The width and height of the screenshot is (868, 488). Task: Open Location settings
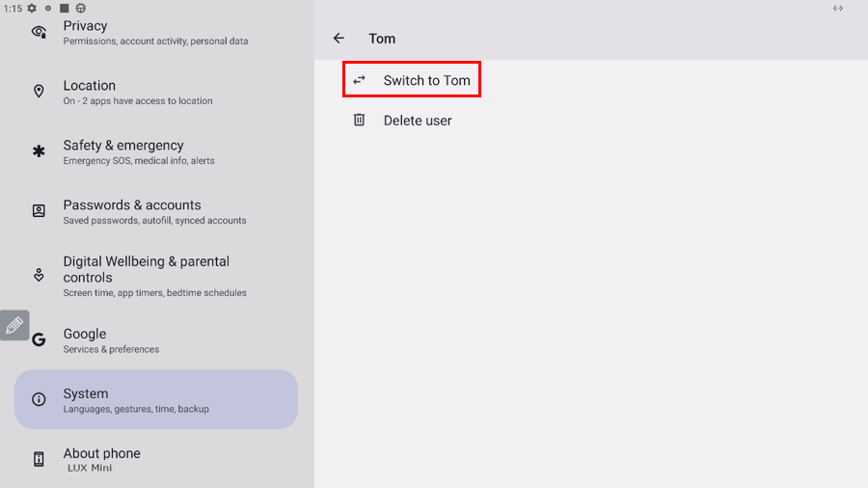(x=138, y=93)
